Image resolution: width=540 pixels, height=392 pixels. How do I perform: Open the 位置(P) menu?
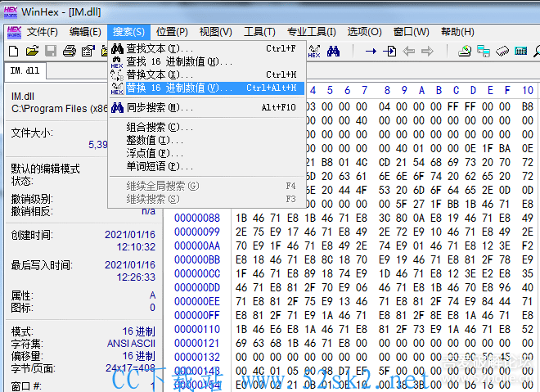[x=172, y=32]
